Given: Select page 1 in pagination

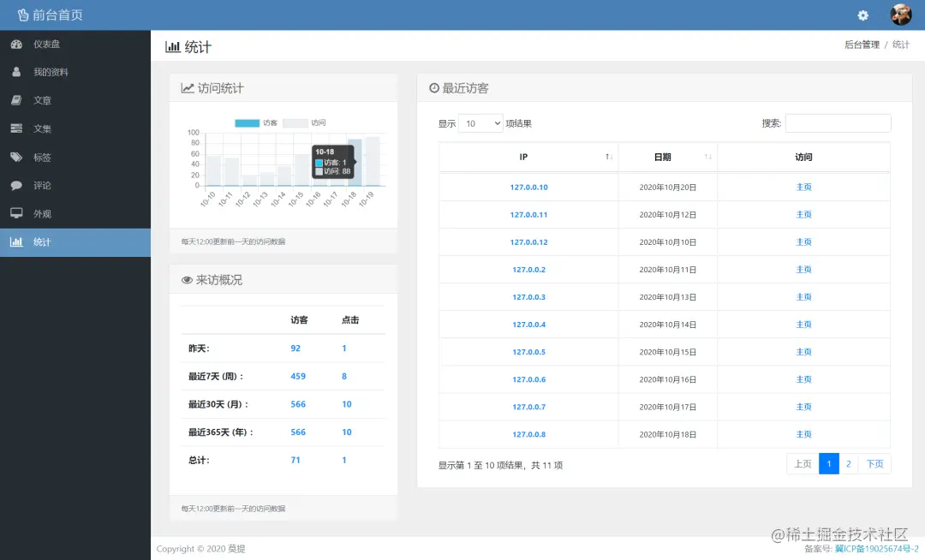Looking at the screenshot, I should pos(829,464).
